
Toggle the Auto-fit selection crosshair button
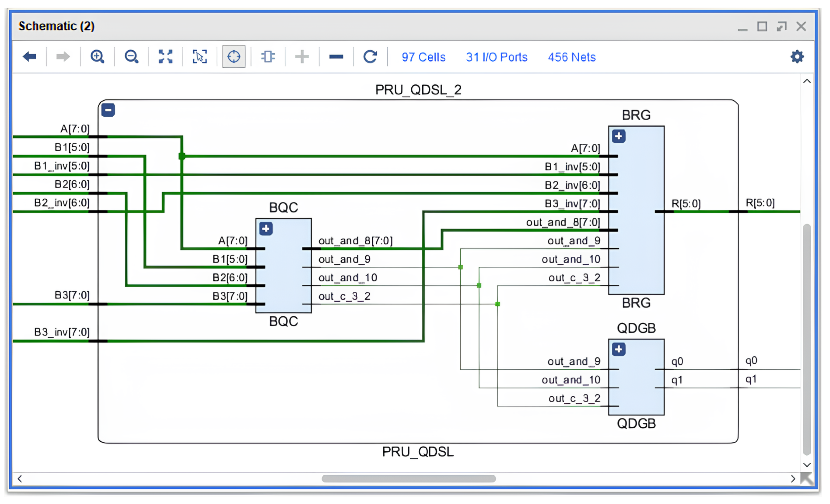234,57
